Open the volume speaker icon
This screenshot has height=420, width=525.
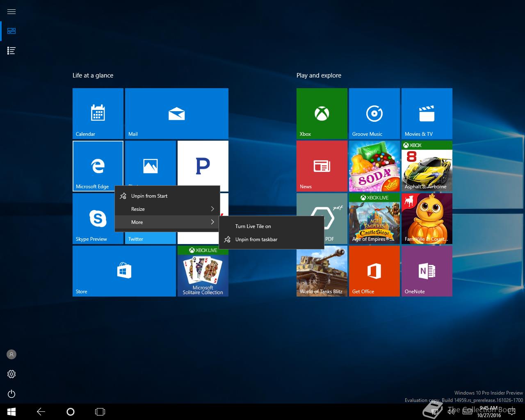[x=451, y=412]
